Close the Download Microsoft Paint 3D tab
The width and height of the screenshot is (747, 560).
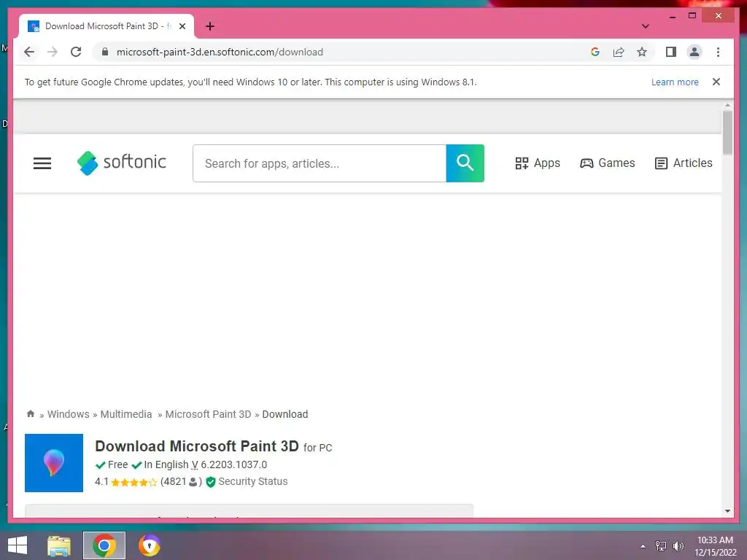[182, 26]
